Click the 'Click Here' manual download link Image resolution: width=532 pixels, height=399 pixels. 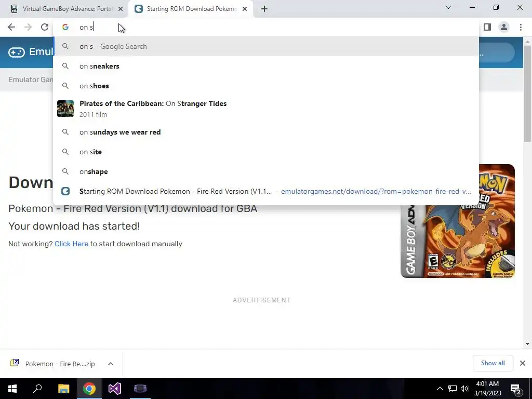(x=71, y=244)
